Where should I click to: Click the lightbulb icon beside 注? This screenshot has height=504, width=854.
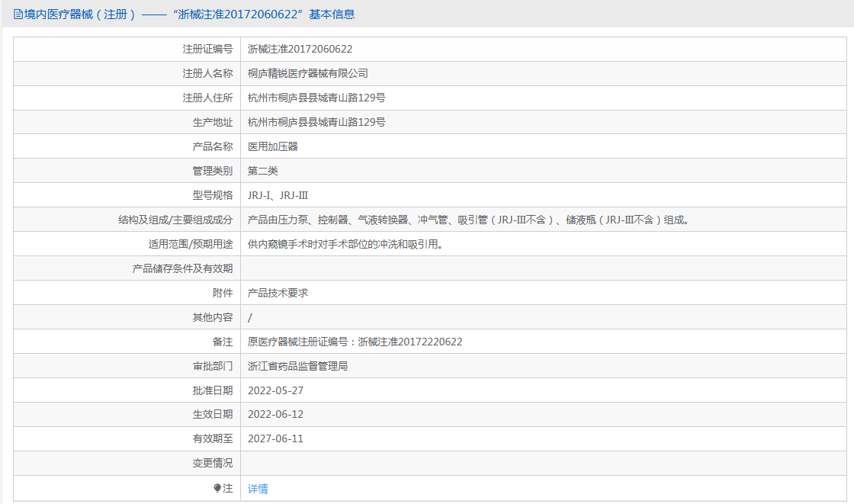(217, 488)
